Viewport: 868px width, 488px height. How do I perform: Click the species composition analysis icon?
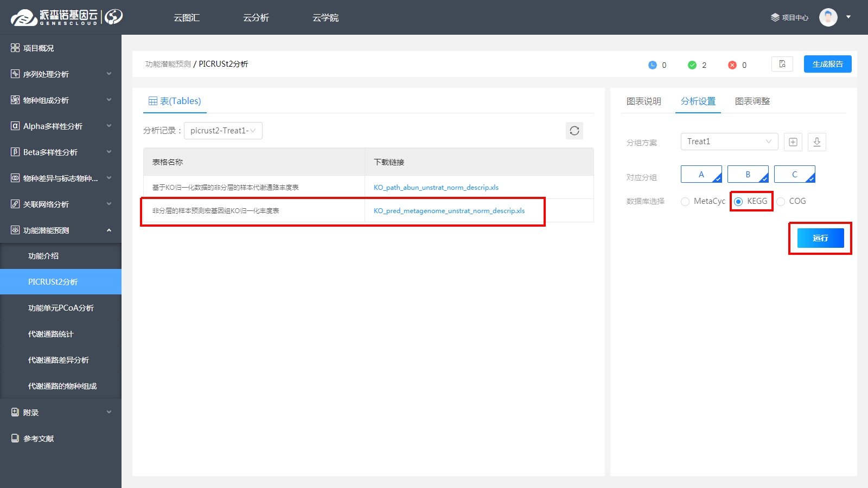[x=15, y=100]
